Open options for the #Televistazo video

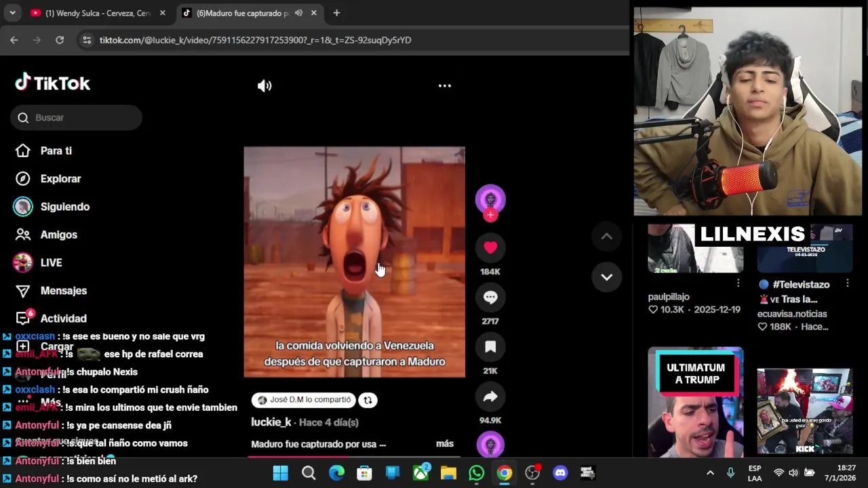click(x=848, y=283)
